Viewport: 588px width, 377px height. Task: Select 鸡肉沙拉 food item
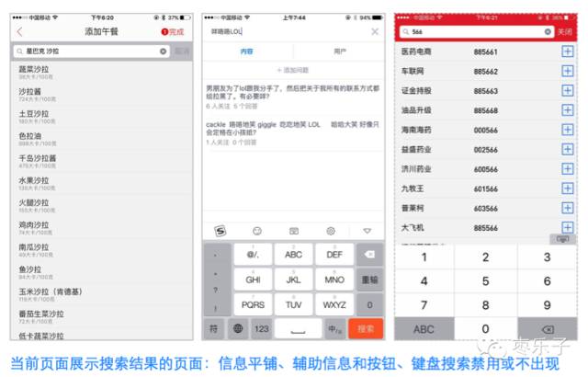[x=101, y=228]
